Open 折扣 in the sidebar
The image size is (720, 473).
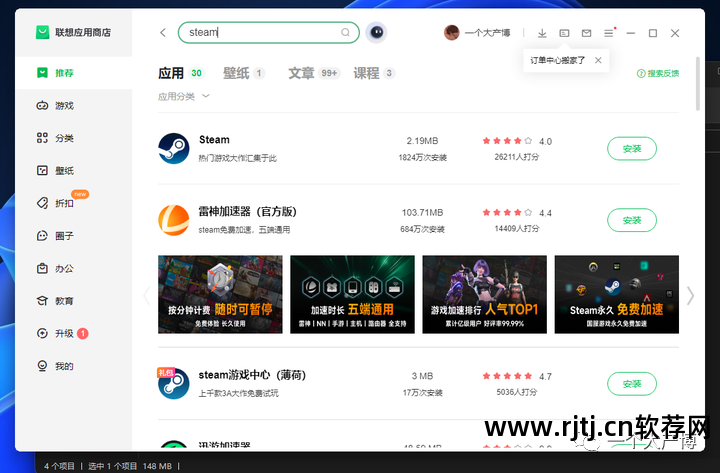(x=73, y=203)
